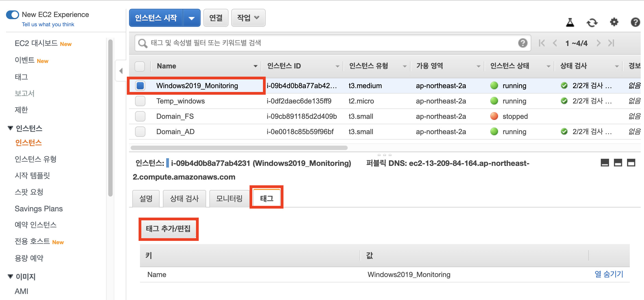This screenshot has height=300, width=644.
Task: Open the 인스턴스 시작 dropdown arrow
Action: 191,18
